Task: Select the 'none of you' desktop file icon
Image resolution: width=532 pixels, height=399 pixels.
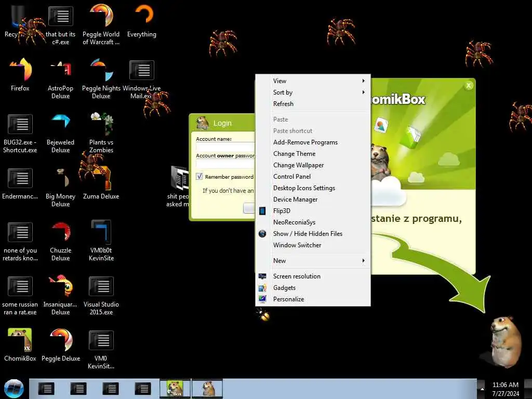Action: tap(20, 242)
